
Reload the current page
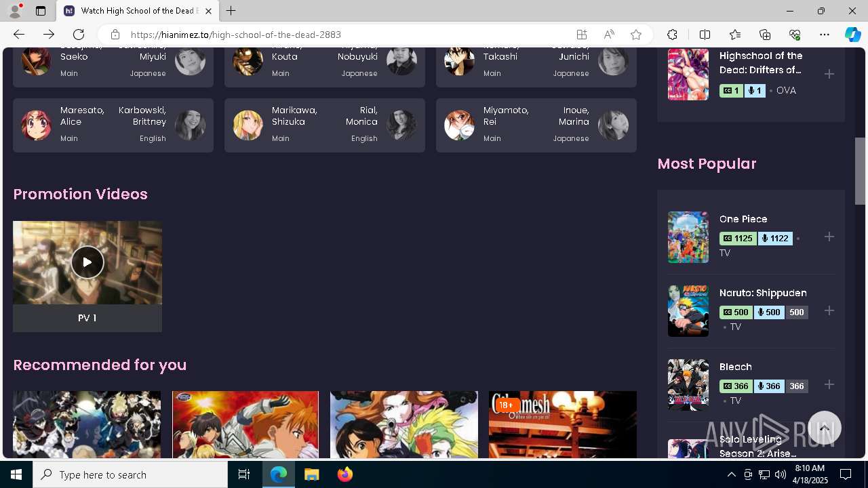(x=79, y=35)
